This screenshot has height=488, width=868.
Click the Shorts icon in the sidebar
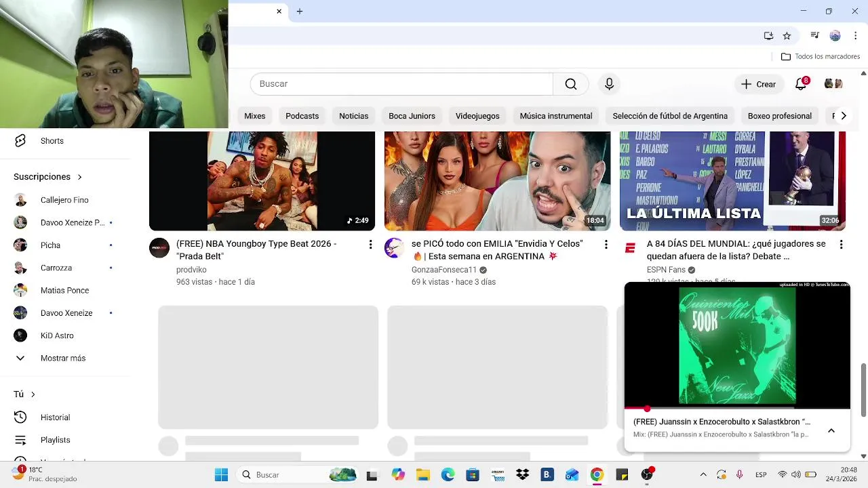tap(20, 140)
